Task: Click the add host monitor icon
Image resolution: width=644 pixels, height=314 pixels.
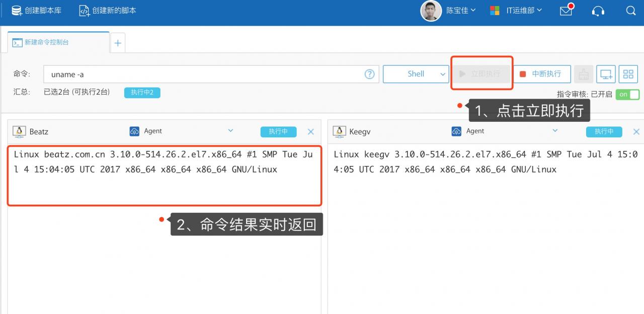Action: click(x=606, y=74)
